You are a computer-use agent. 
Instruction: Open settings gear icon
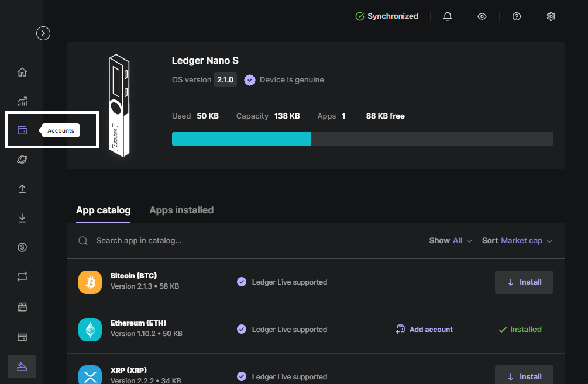click(x=551, y=16)
